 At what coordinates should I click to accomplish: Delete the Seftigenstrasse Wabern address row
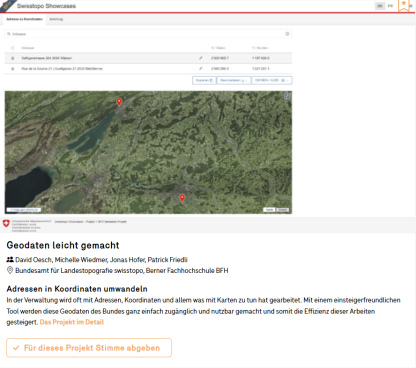click(13, 58)
